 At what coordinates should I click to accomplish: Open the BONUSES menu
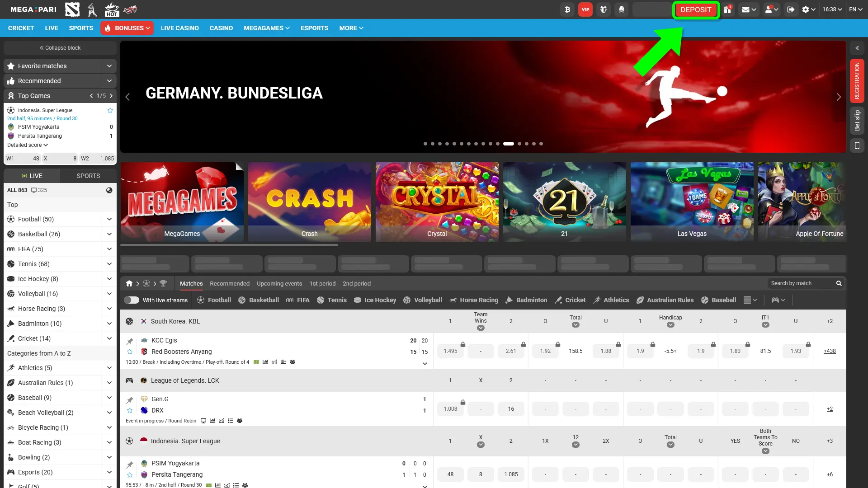click(127, 28)
